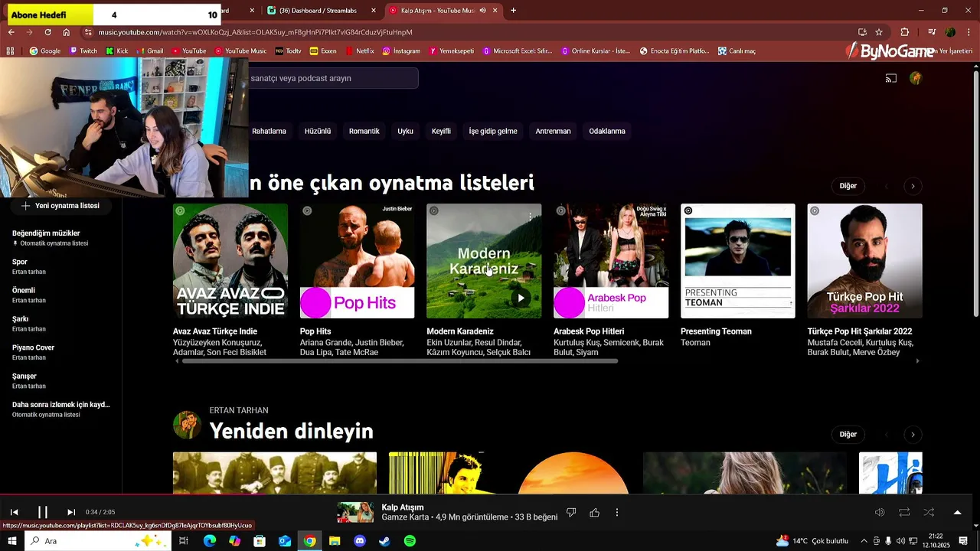Viewport: 980px width, 551px height.
Task: Open the Kick bookmark
Action: click(x=117, y=51)
